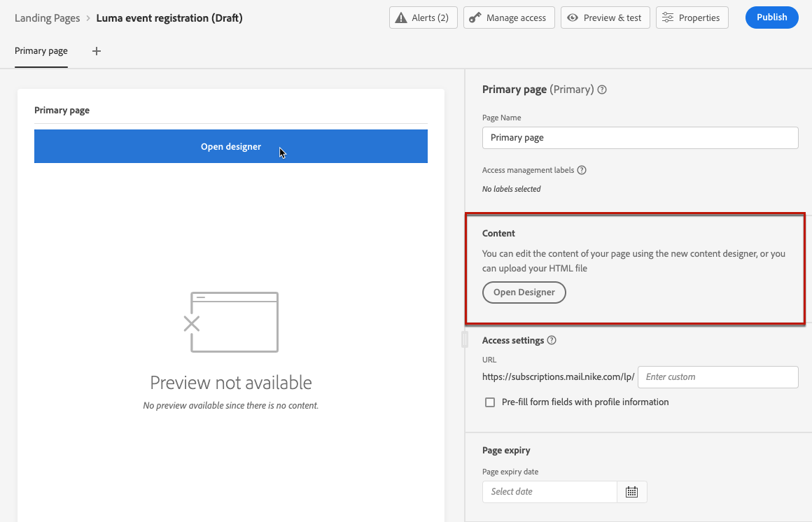Image resolution: width=812 pixels, height=522 pixels.
Task: Click the Properties sliders icon
Action: point(668,17)
